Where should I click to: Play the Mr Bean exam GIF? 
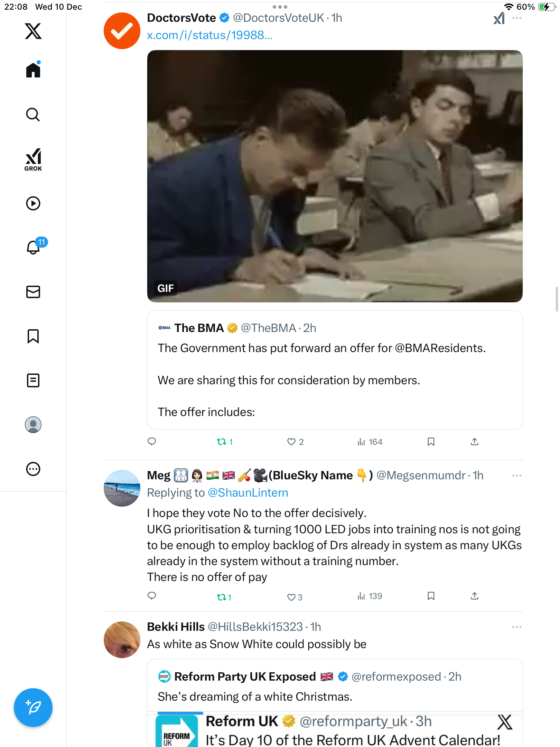(x=335, y=176)
